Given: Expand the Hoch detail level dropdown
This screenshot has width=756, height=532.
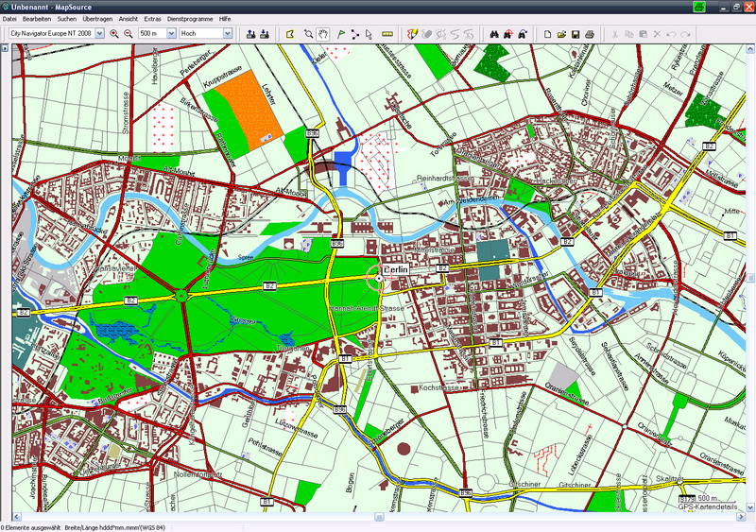Looking at the screenshot, I should (x=228, y=33).
